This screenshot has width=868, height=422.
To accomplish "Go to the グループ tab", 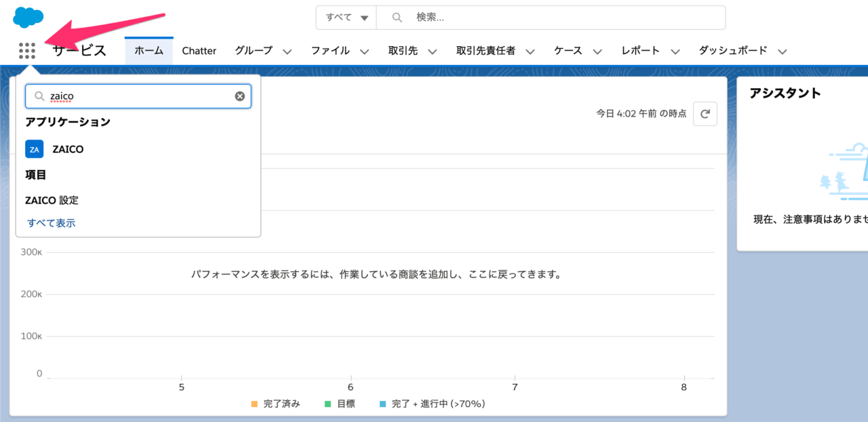I will click(254, 51).
